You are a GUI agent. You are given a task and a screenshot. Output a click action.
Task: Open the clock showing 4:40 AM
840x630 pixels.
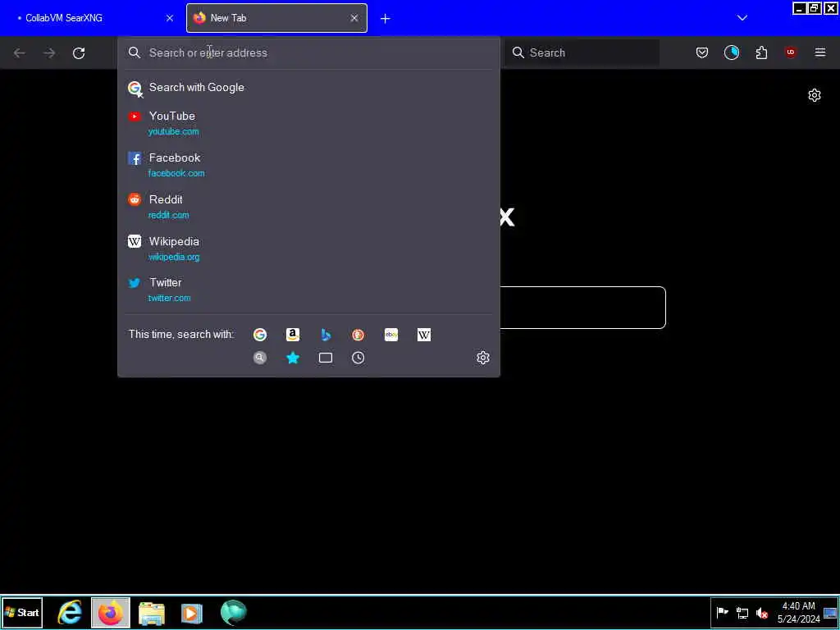tap(798, 613)
